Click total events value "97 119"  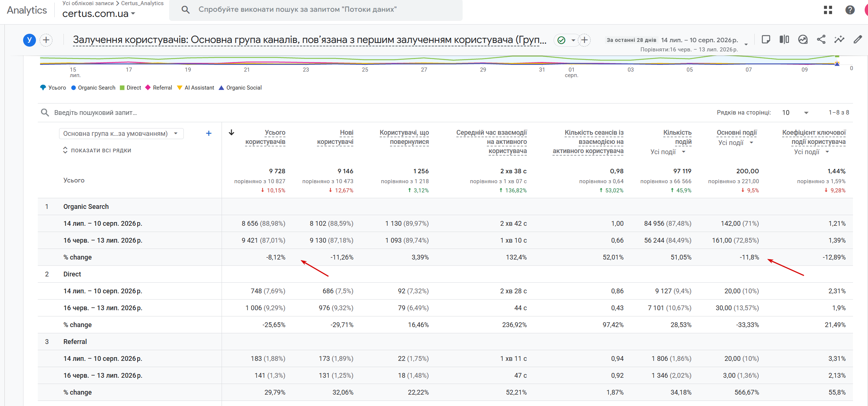point(682,171)
